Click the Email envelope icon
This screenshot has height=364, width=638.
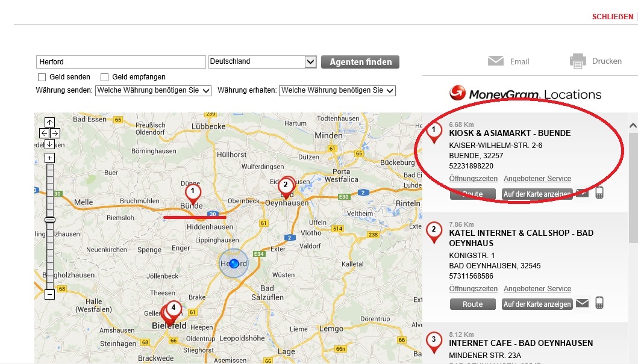(496, 61)
